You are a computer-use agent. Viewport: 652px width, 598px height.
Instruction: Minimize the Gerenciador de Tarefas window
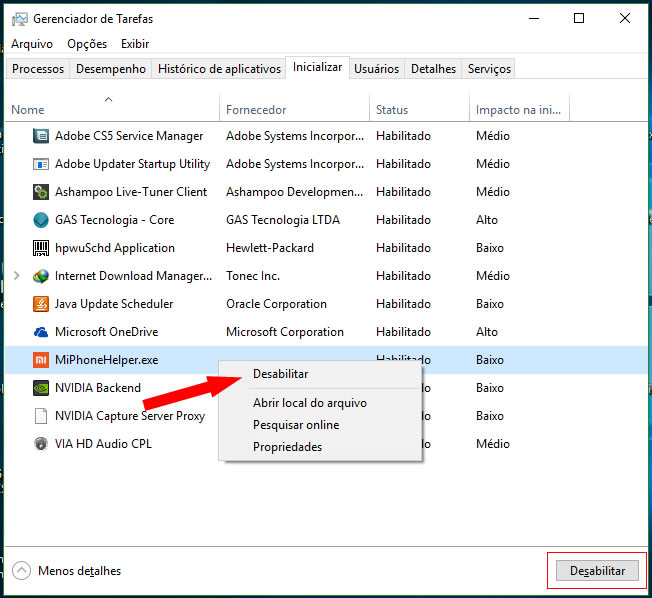coord(534,18)
